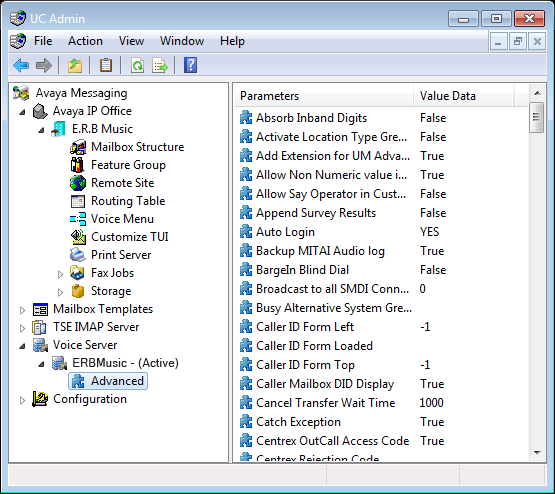The height and width of the screenshot is (494, 555).
Task: Click the Fax Jobs icon
Action: point(77,273)
